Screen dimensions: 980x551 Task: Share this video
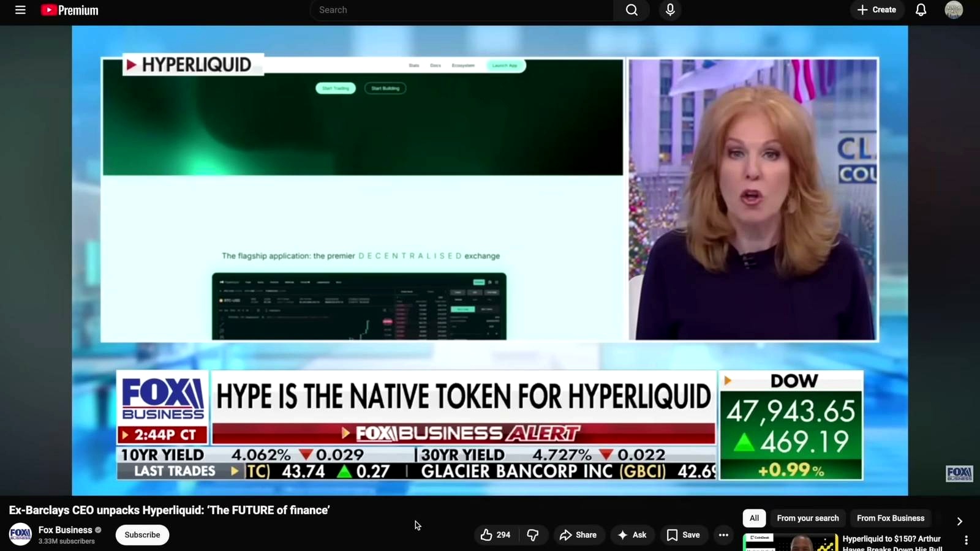[x=578, y=534]
